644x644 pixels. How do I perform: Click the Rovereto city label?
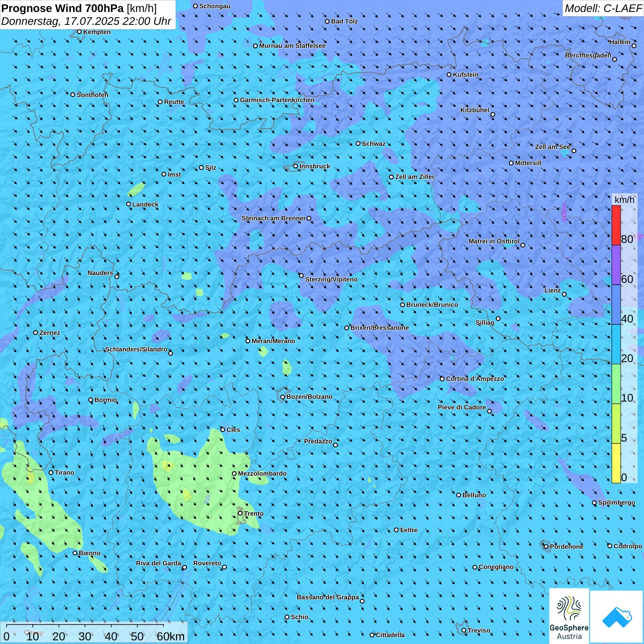coord(207,563)
